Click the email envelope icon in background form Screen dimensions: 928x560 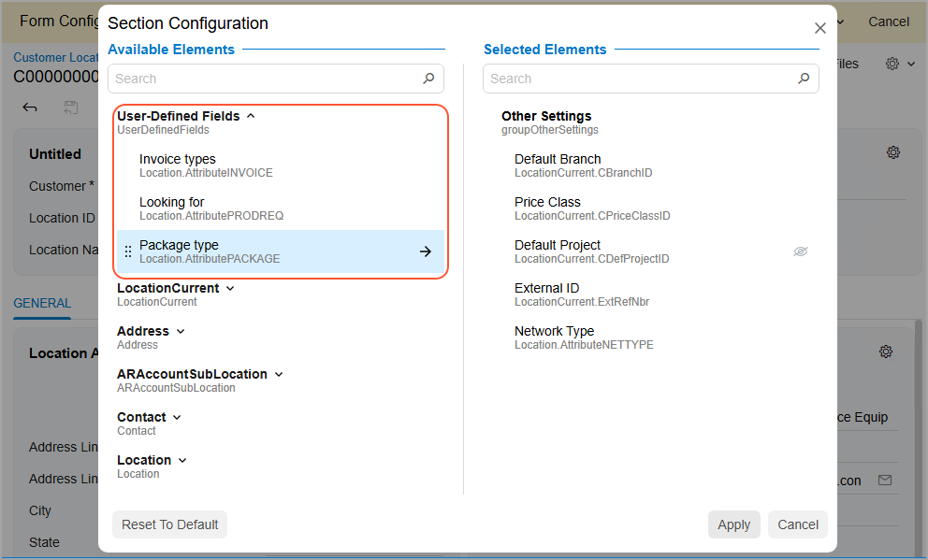[884, 480]
